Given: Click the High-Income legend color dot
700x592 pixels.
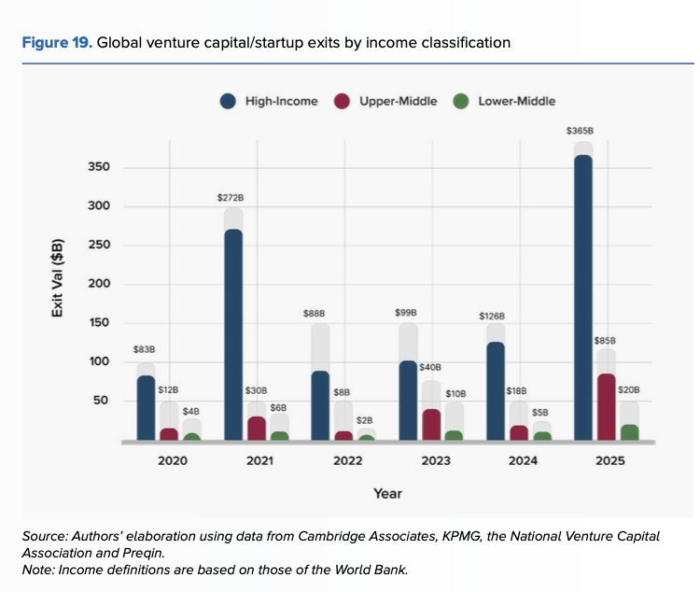Looking at the screenshot, I should (228, 101).
